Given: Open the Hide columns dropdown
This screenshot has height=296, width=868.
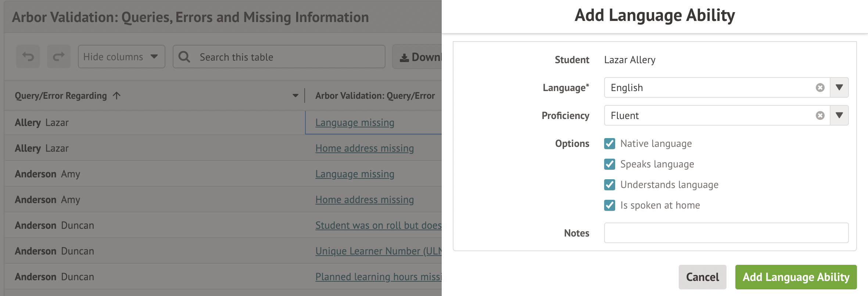Looking at the screenshot, I should pos(121,57).
